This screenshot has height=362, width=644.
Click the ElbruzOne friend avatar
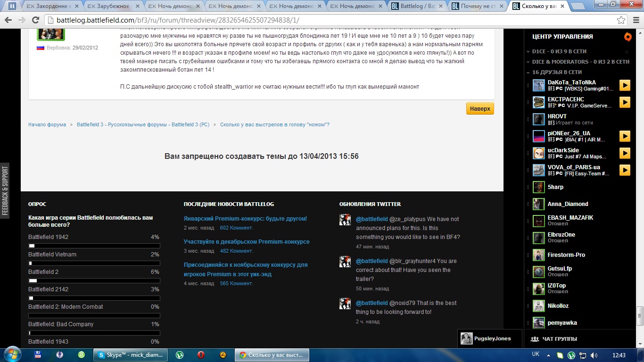pos(539,238)
